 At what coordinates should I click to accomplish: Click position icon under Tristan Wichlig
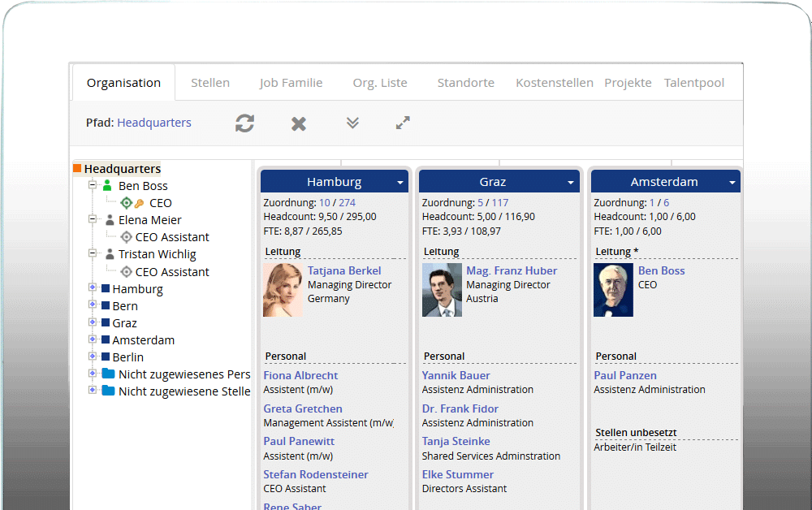(x=127, y=272)
